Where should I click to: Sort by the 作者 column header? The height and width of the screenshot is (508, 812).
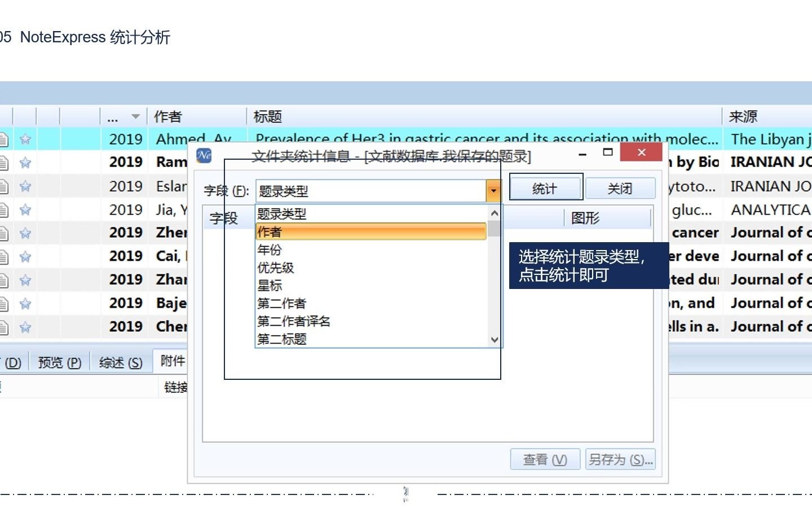[197, 116]
